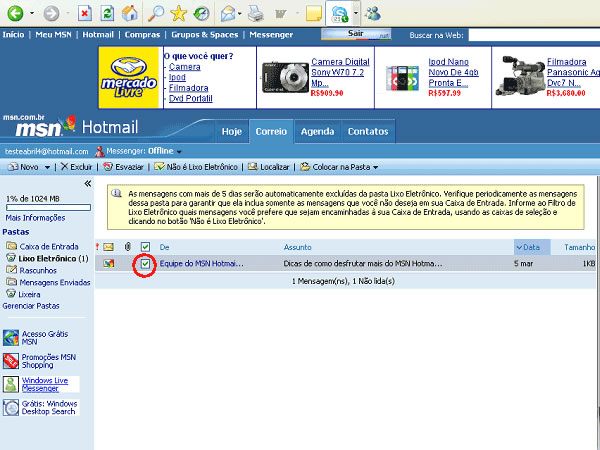The height and width of the screenshot is (450, 600).
Task: Switch to the Agenda tab
Action: click(317, 131)
